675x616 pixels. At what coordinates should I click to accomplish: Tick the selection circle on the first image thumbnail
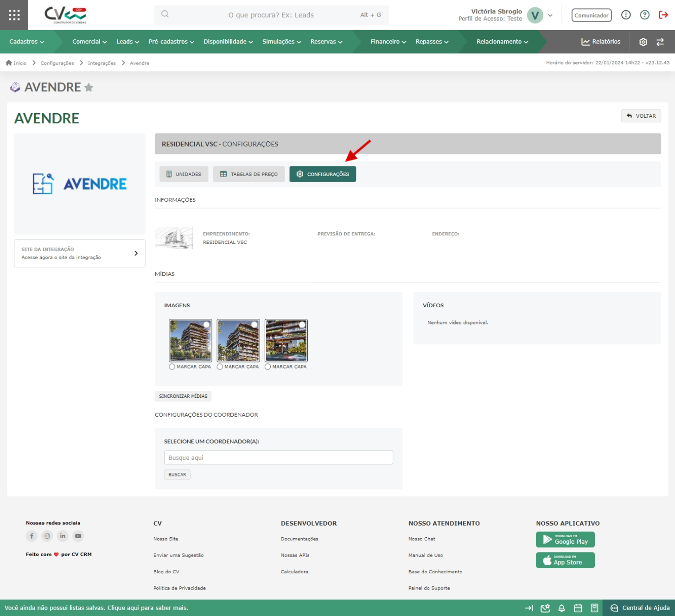click(207, 324)
